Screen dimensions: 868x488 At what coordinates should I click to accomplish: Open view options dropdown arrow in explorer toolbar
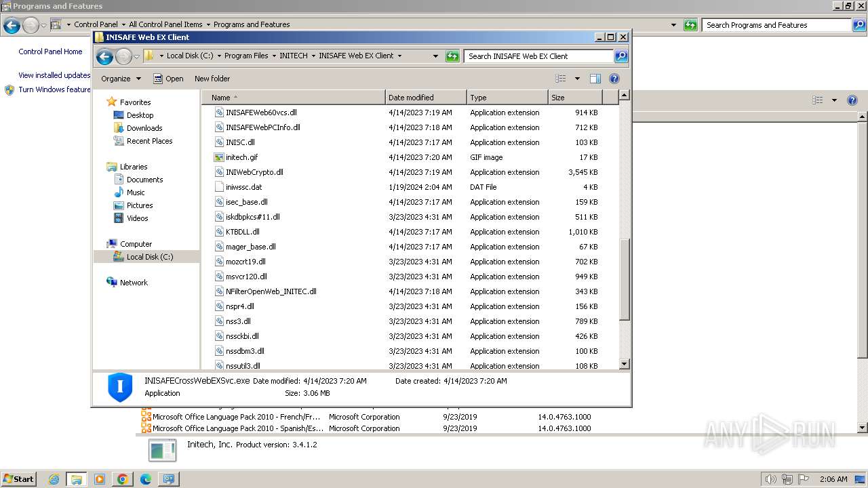pyautogui.click(x=577, y=79)
